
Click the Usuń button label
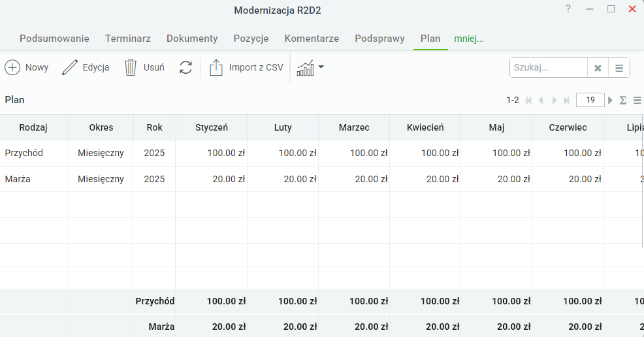tap(154, 67)
